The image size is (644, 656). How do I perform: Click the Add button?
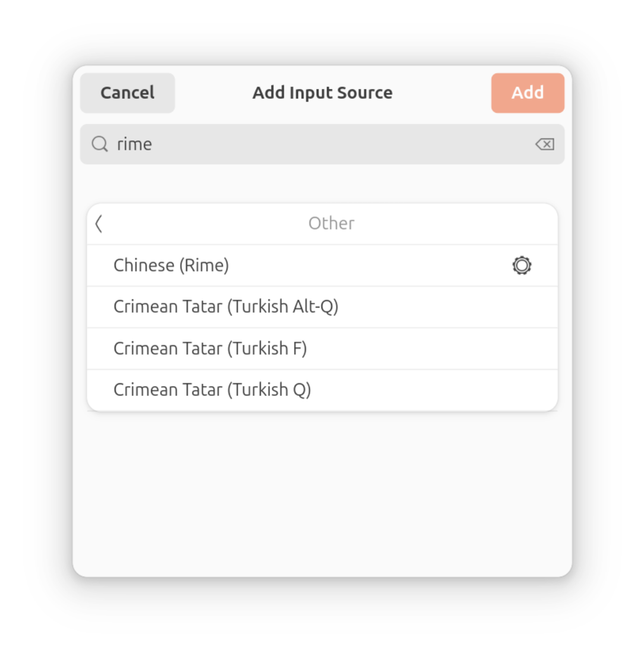click(528, 93)
